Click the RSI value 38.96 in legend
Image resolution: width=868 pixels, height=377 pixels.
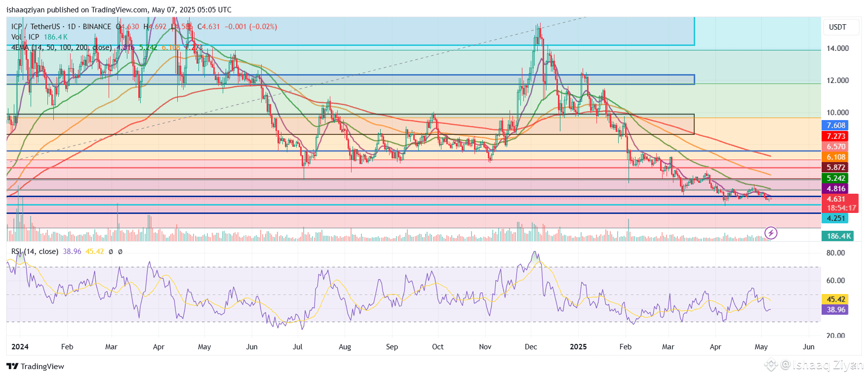click(72, 251)
